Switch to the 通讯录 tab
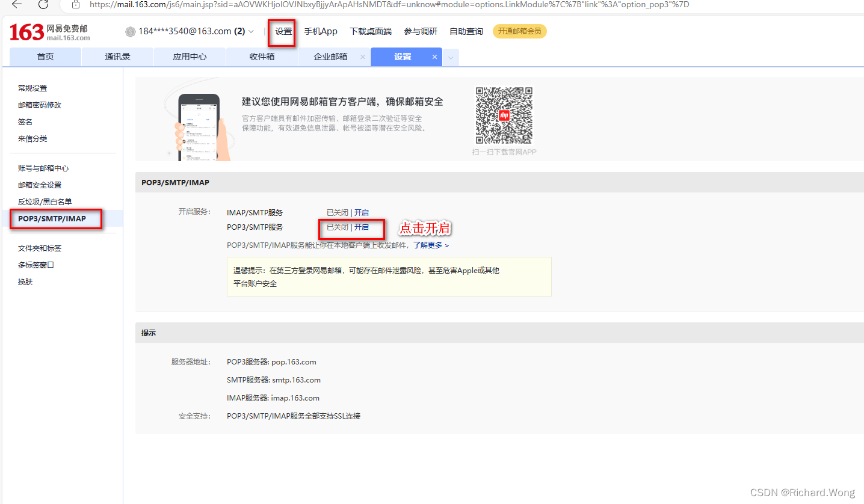864x504 pixels. point(117,57)
